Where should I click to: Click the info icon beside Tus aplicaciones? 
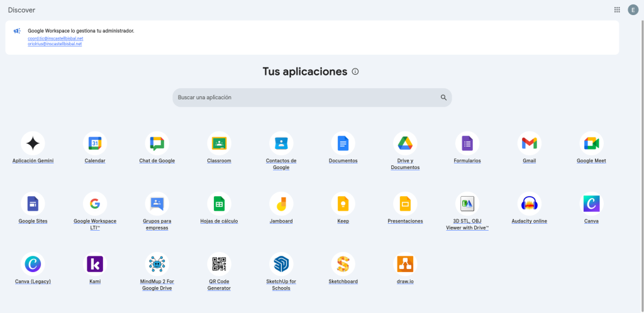(355, 72)
